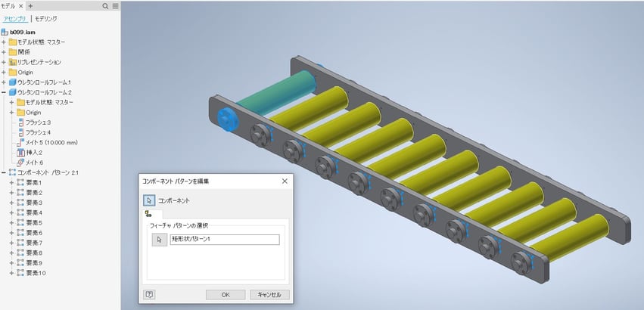
Task: Expand 要素:10 pattern element
Action: [11, 273]
